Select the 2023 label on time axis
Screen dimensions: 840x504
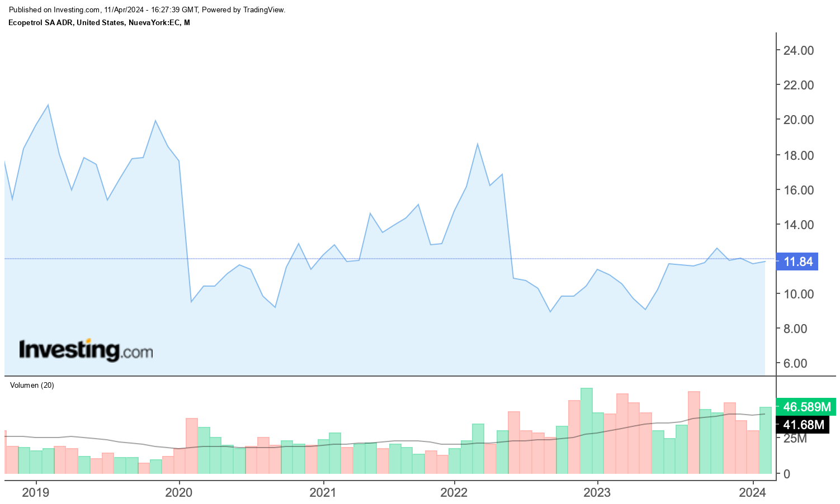point(597,492)
